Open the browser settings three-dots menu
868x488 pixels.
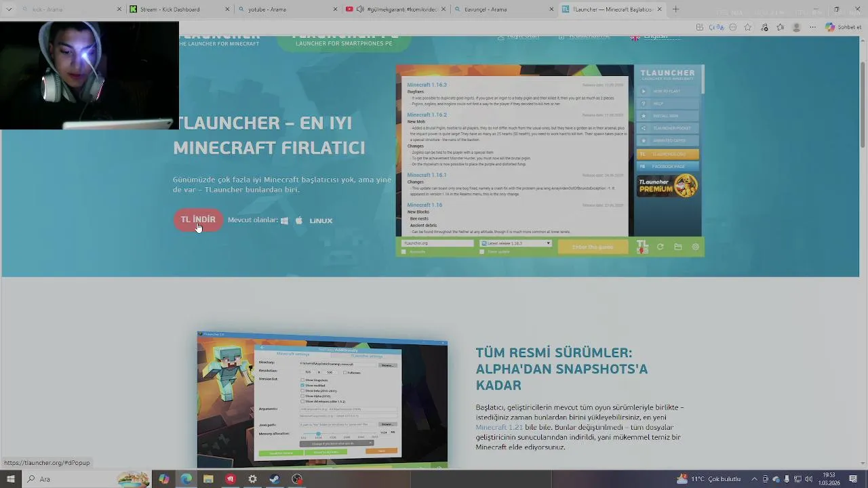(812, 27)
